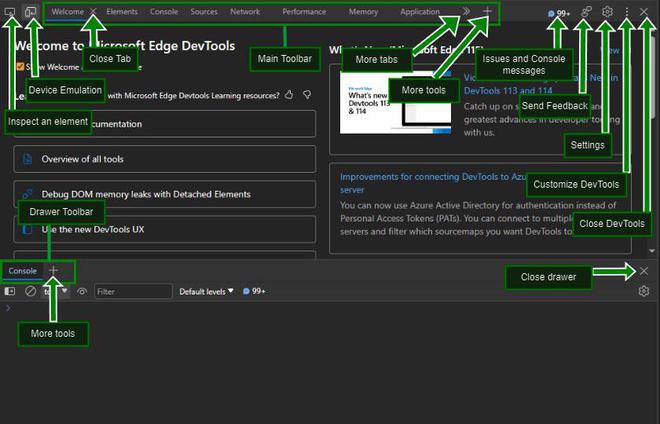This screenshot has width=660, height=424.
Task: Click the document icon beside Overview of all tools
Action: (27, 159)
